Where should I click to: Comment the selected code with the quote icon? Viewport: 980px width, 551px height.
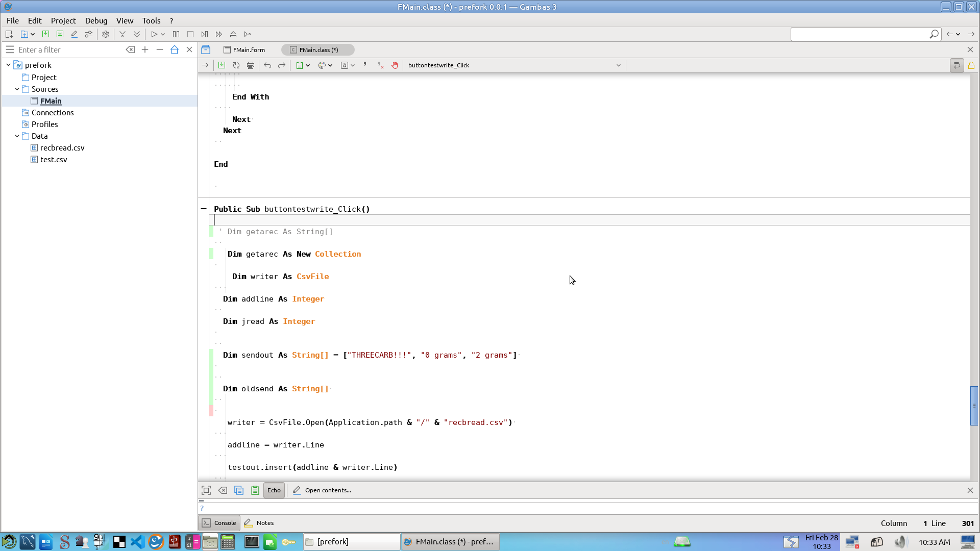tap(365, 65)
